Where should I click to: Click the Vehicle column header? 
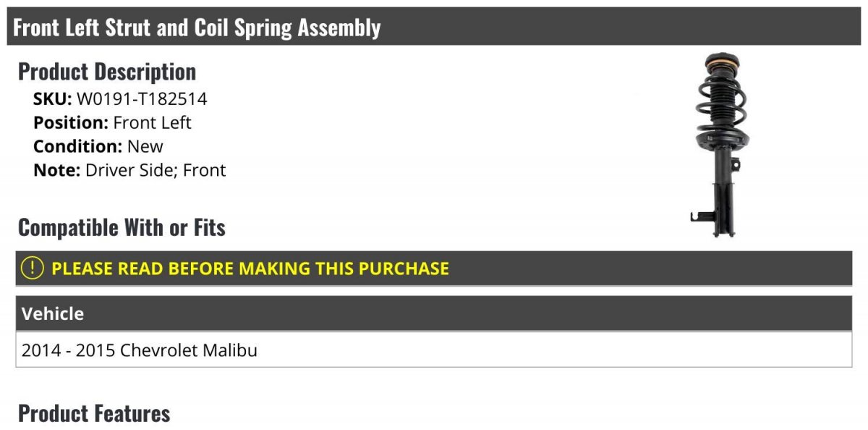pyautogui.click(x=53, y=313)
